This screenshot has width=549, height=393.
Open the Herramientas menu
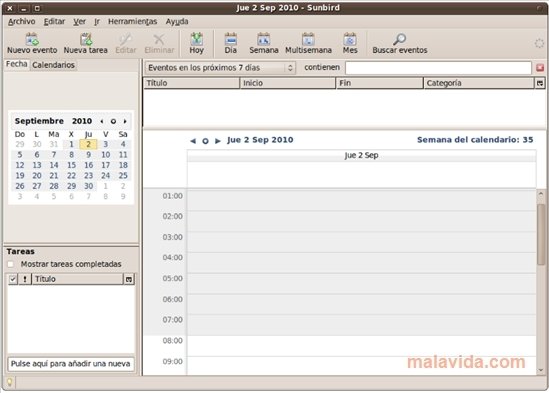coord(132,22)
